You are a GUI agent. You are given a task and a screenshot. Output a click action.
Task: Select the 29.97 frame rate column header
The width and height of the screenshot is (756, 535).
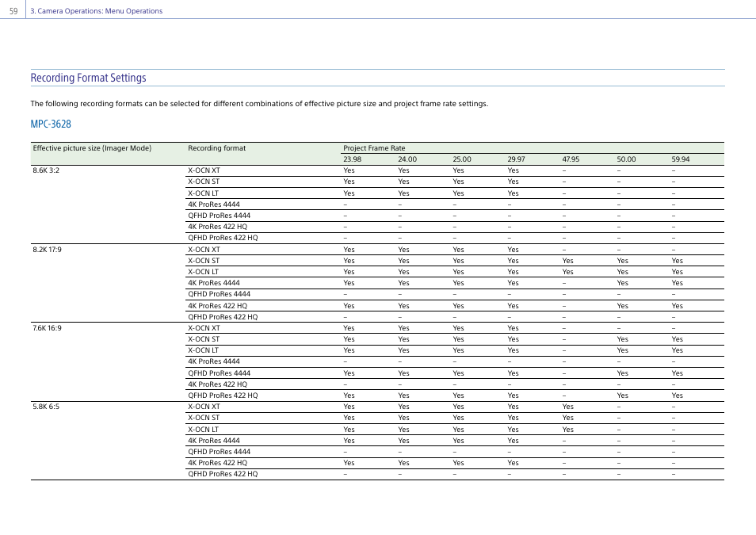(x=517, y=159)
